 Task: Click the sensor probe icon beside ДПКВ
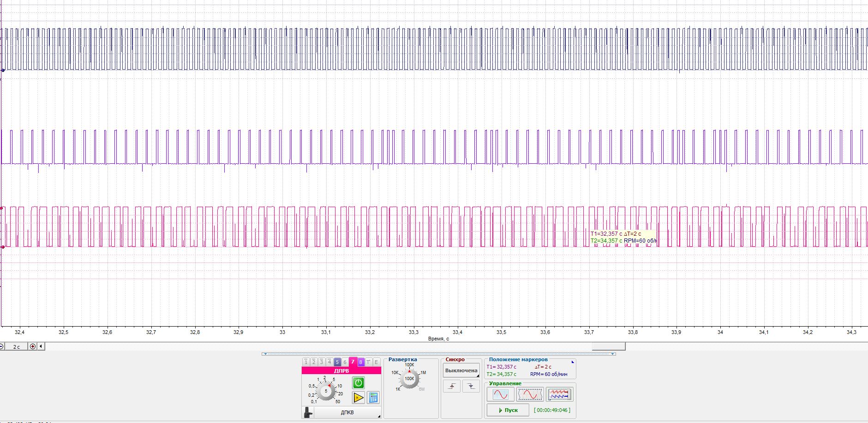308,412
